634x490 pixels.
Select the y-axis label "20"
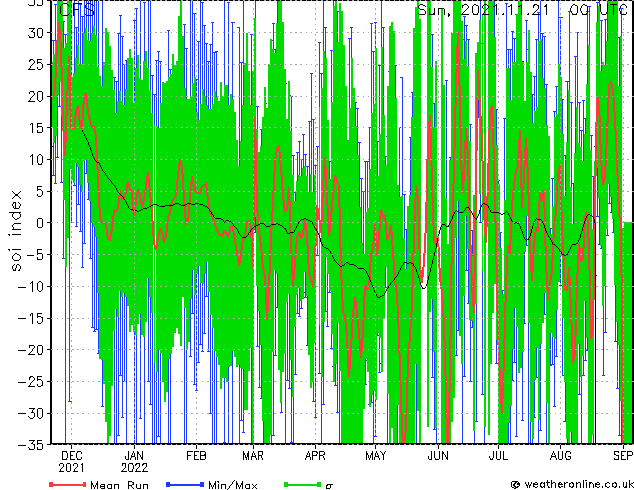[x=36, y=96]
